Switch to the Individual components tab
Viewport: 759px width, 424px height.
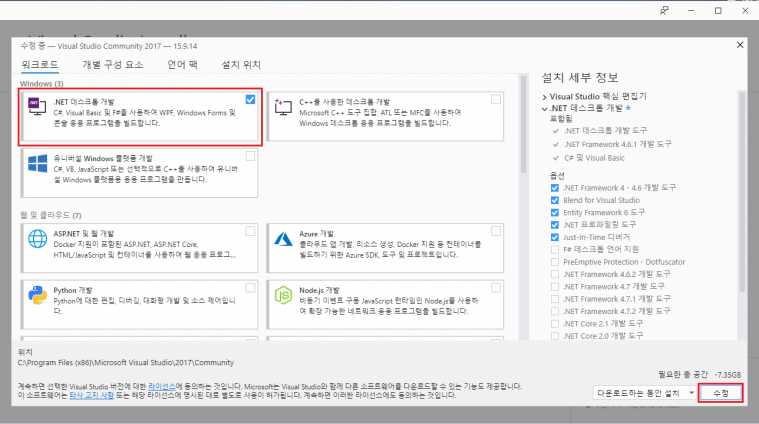tap(113, 64)
